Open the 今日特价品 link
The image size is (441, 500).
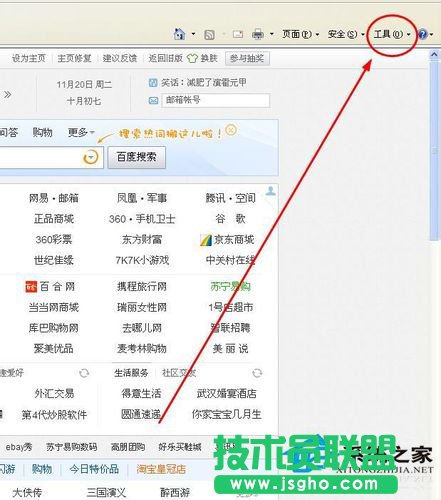[x=94, y=469]
